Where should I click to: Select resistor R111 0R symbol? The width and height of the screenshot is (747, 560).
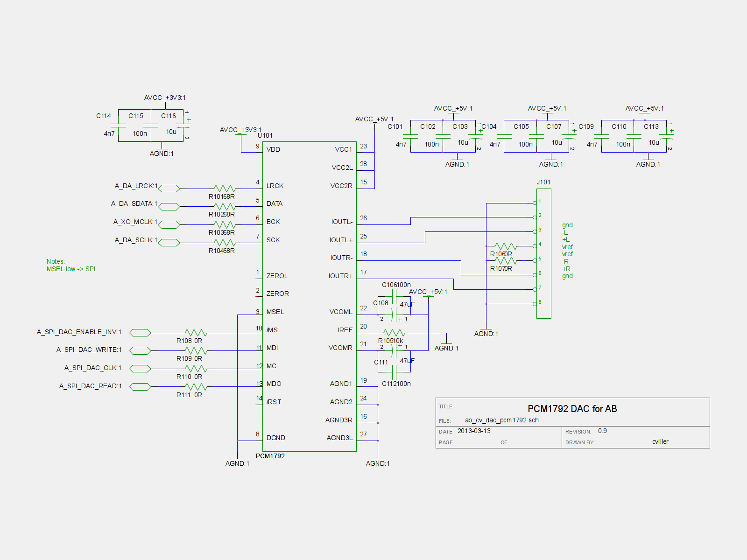196,387
